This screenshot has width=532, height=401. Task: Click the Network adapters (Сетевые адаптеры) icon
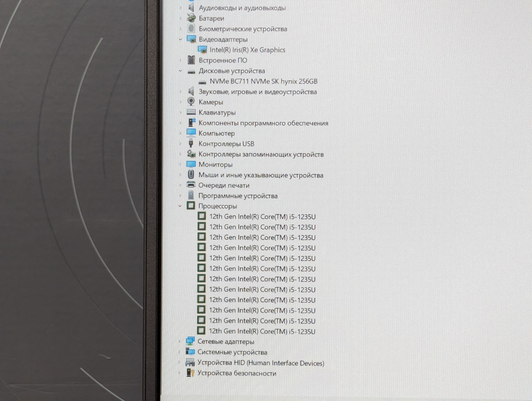tap(190, 341)
